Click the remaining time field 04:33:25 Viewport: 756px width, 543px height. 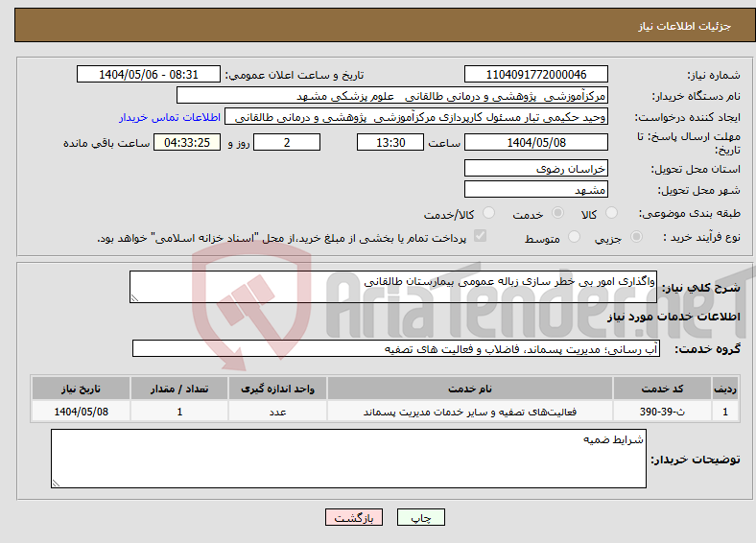coord(187,142)
